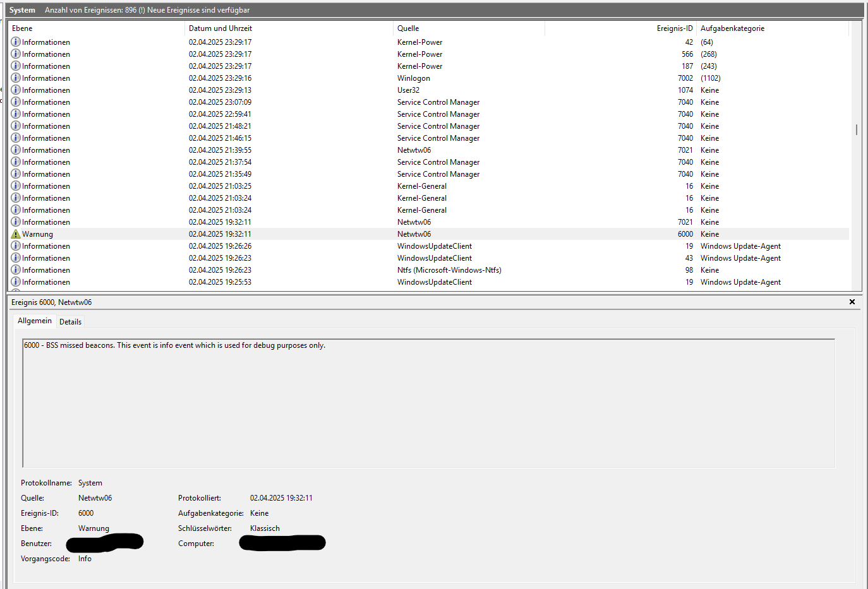Switch to the Details tab
868x589 pixels.
click(x=70, y=322)
